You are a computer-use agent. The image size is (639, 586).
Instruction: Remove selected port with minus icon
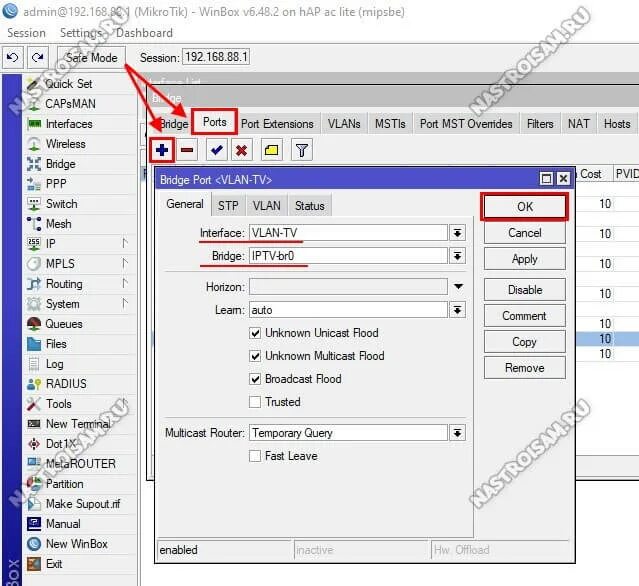[187, 150]
